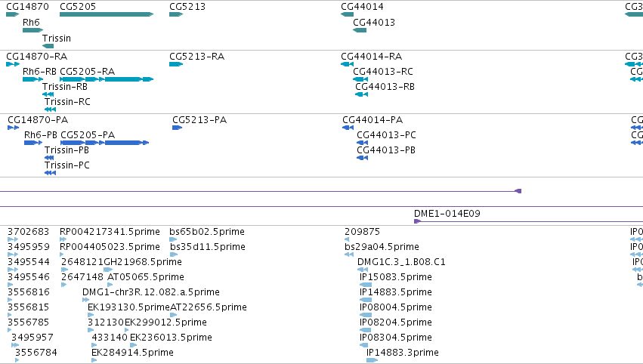This screenshot has width=643, height=364.
Task: Select the purple arrowhead ending the long line
Action: point(518,191)
